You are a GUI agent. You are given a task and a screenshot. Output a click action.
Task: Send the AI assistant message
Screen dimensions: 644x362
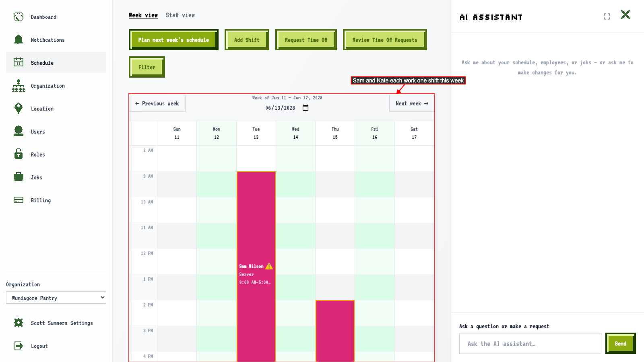[621, 343]
